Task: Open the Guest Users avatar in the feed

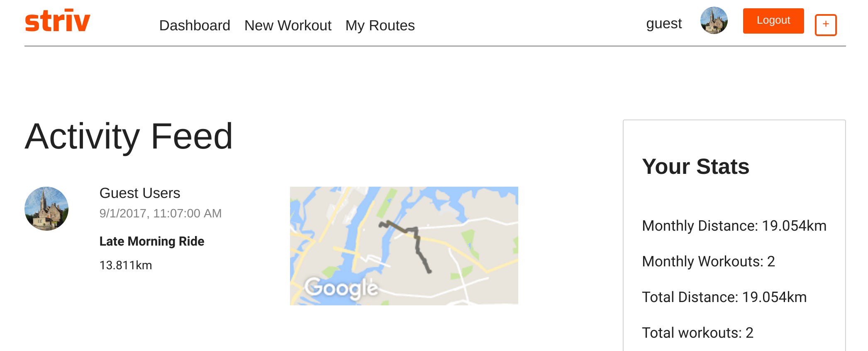Action: 46,209
